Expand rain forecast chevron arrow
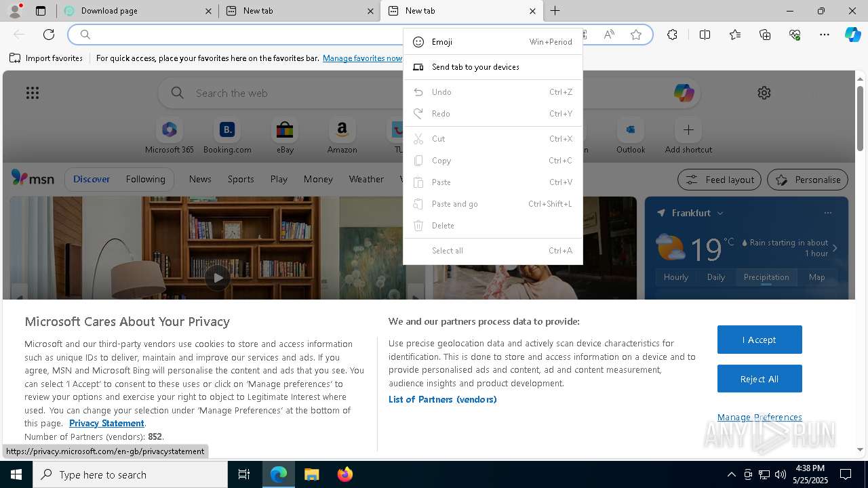 tap(835, 248)
